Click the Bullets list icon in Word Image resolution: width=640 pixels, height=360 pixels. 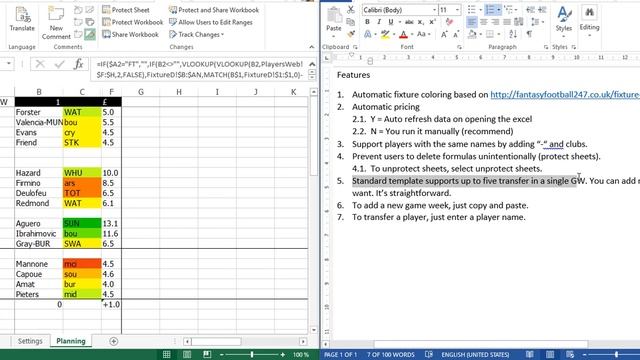click(x=472, y=10)
